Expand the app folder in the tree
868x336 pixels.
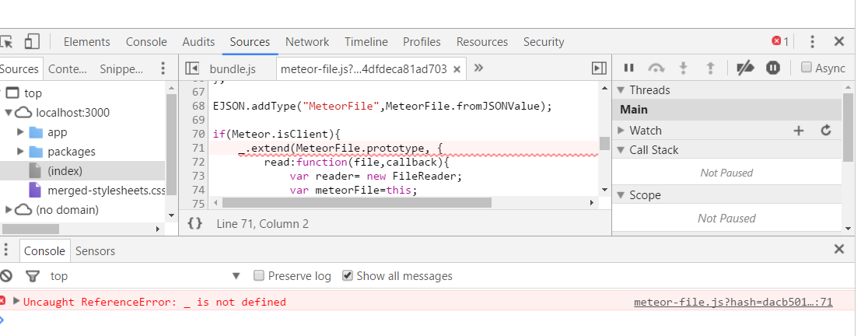[x=20, y=132]
